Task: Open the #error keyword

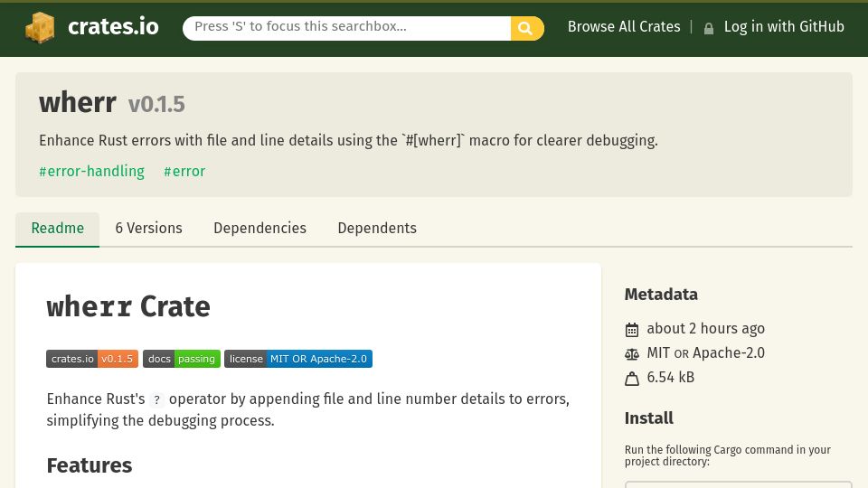Action: pos(184,172)
